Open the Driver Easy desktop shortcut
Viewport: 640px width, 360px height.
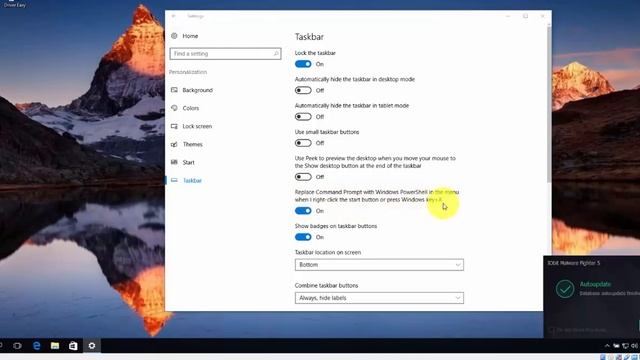coord(15,4)
